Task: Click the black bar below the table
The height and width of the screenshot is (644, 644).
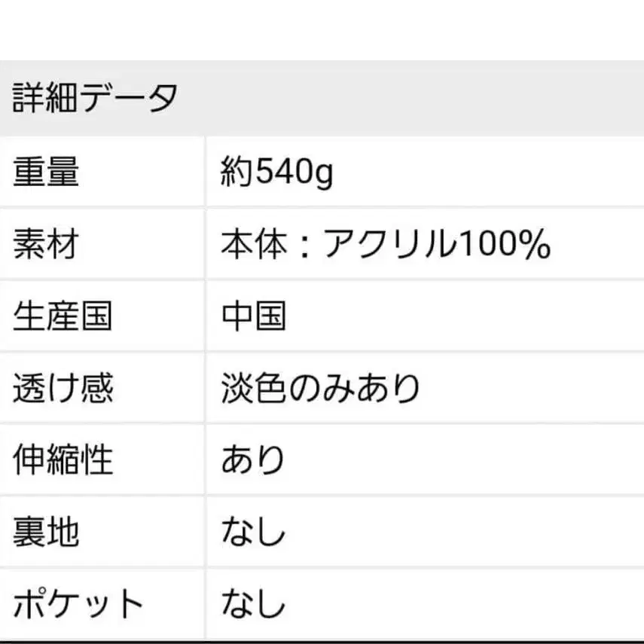Action: click(322, 642)
